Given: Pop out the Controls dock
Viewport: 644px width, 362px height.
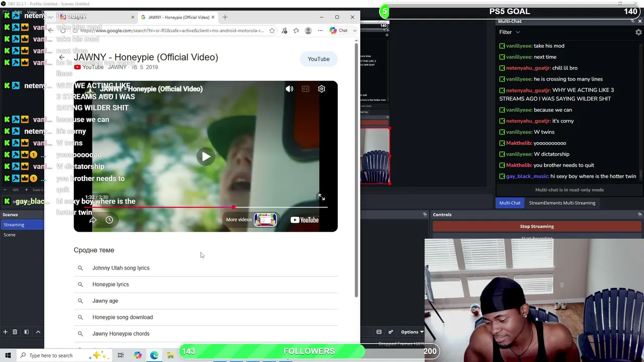Looking at the screenshot, I should pos(639,215).
